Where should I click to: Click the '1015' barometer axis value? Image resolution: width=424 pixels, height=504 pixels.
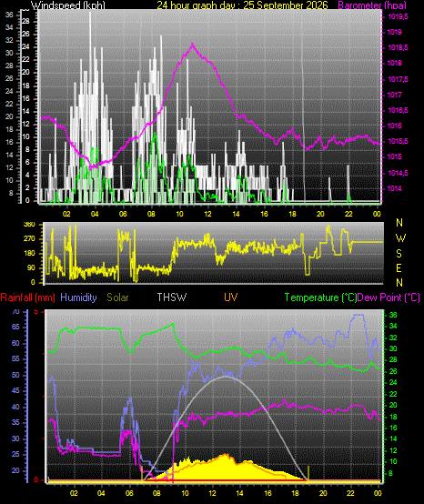(394, 156)
